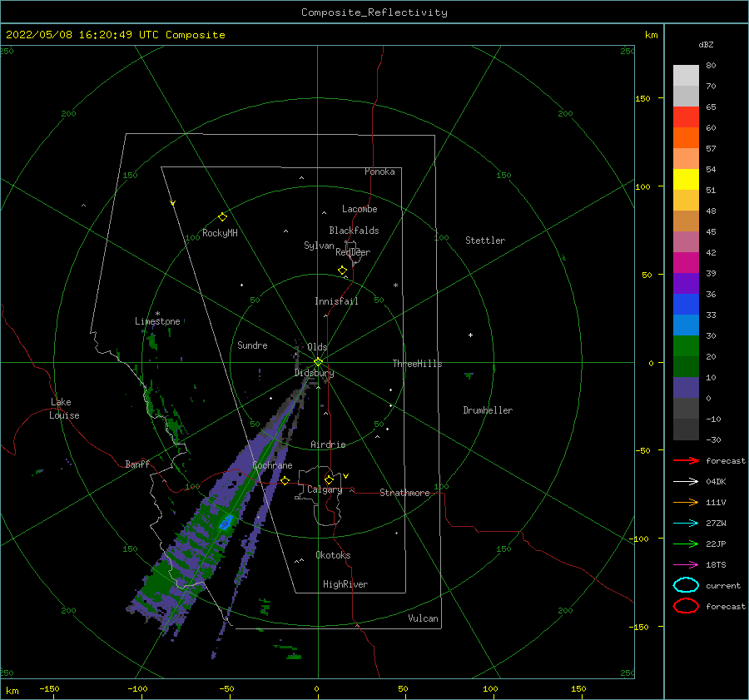The image size is (749, 700).
Task: Click the Stettler label
Action: coord(485,241)
